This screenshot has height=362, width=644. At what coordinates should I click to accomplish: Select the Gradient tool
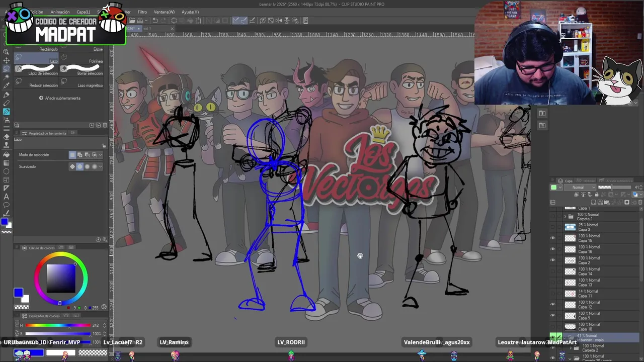tap(7, 162)
